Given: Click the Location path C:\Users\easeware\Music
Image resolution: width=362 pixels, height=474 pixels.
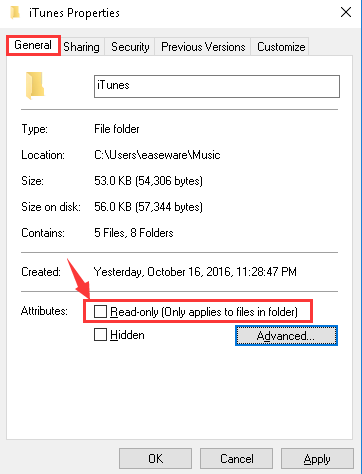Looking at the screenshot, I should pyautogui.click(x=157, y=155).
